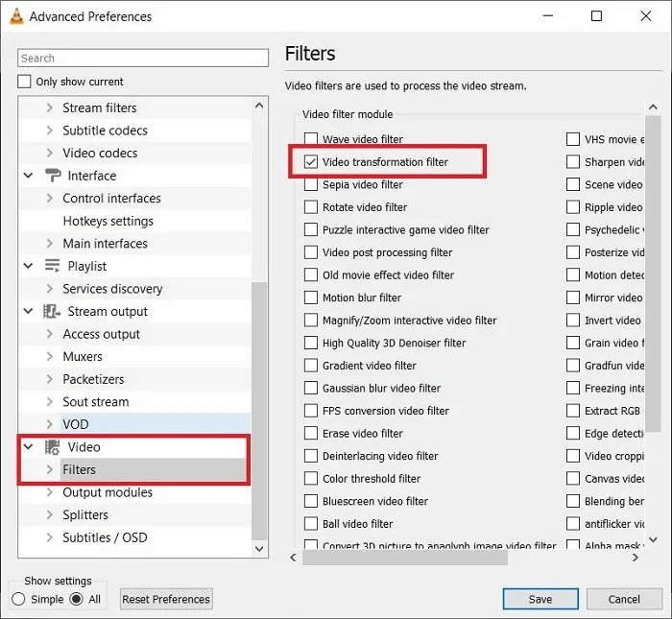Expand the Subtitles / OSD node
The height and width of the screenshot is (619, 672).
pos(49,537)
